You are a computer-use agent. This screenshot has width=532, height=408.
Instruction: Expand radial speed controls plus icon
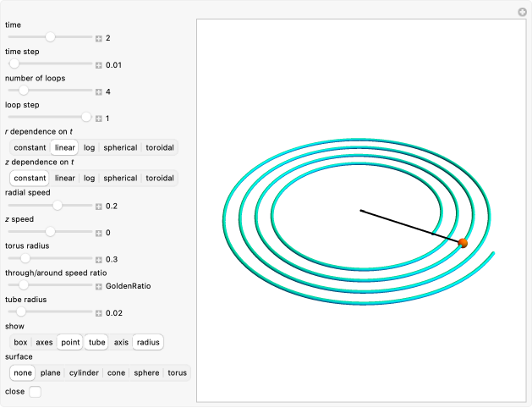tap(99, 206)
